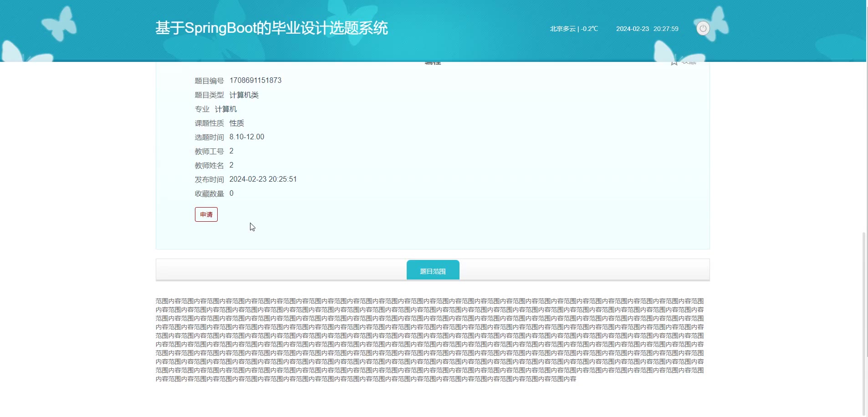Viewport: 868px width, 417px height.
Task: Click the 专业 value 计算机
Action: tap(226, 109)
